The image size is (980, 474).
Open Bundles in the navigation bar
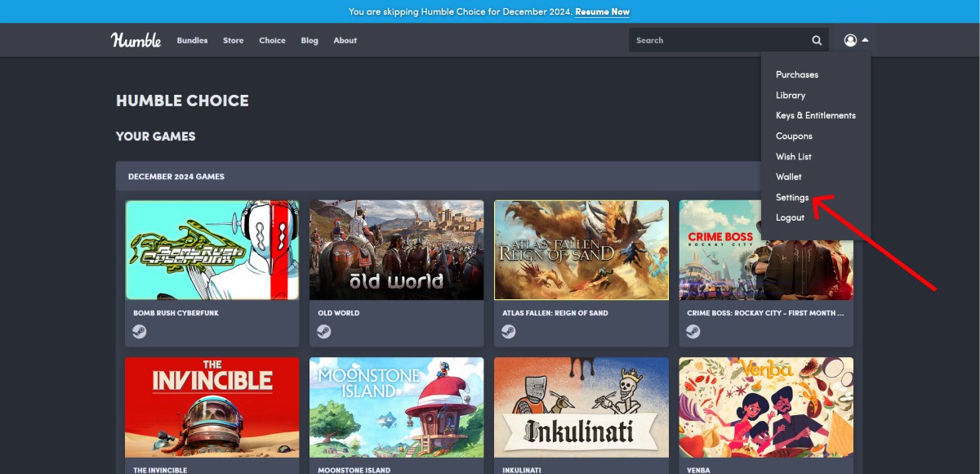(x=192, y=40)
